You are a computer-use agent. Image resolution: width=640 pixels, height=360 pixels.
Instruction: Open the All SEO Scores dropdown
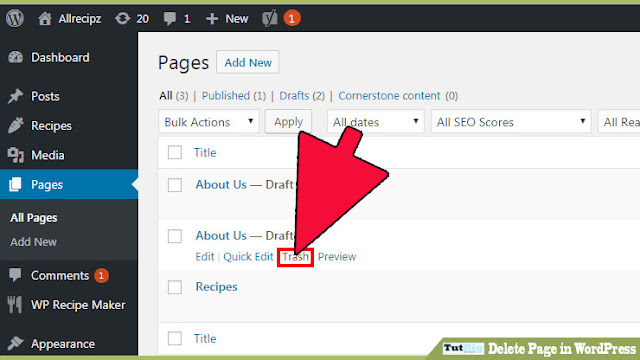coord(511,122)
